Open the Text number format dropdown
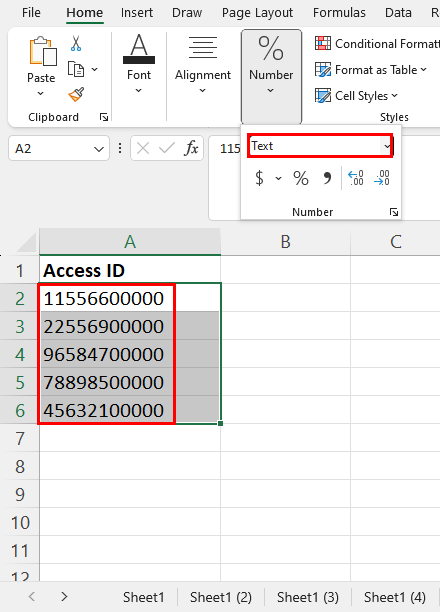This screenshot has width=440, height=612. point(387,146)
